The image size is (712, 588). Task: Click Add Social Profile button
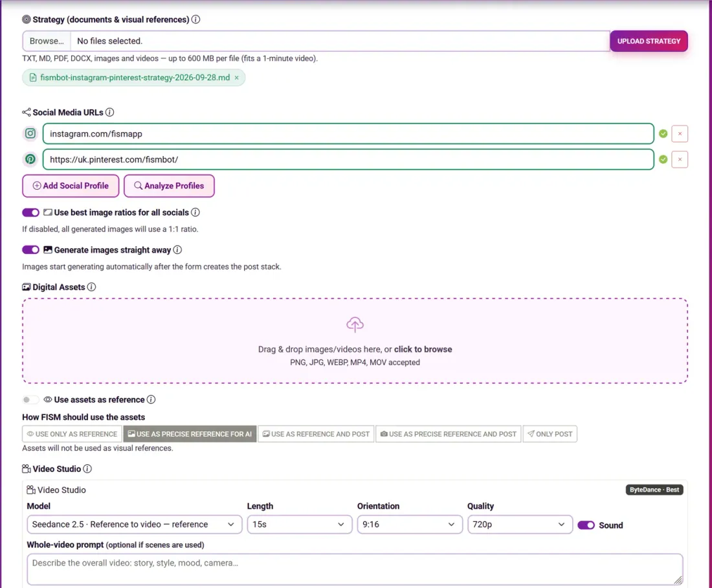71,186
